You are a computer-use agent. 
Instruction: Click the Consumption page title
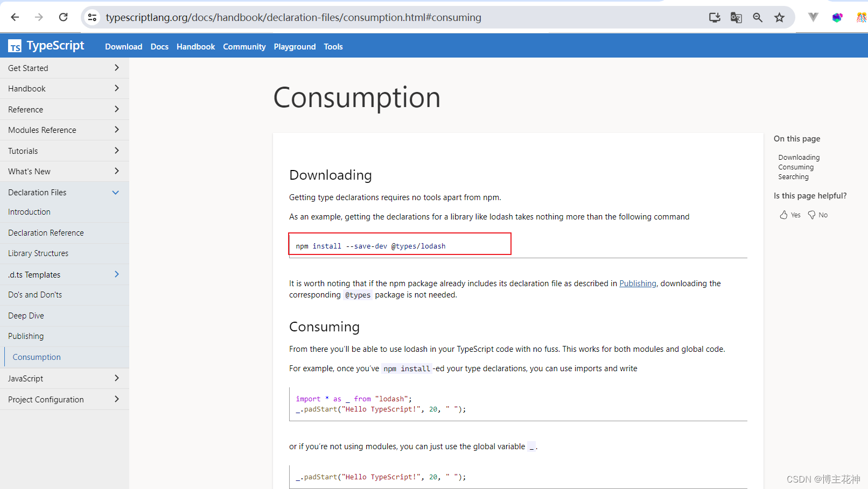(x=356, y=97)
